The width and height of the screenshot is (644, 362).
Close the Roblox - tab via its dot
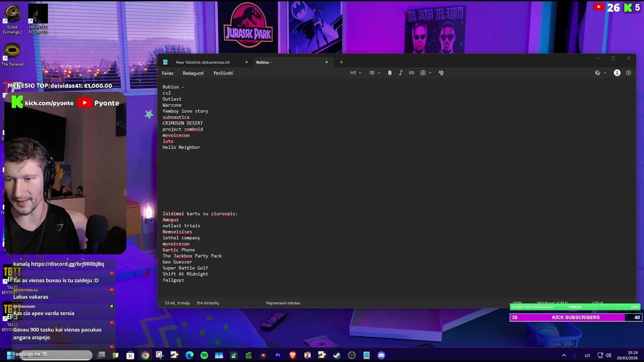click(327, 62)
